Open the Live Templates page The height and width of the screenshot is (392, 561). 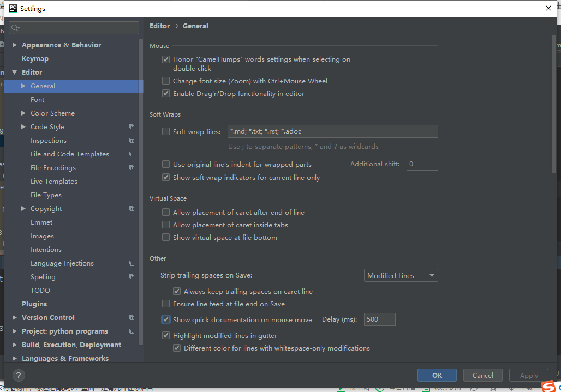pyautogui.click(x=54, y=182)
